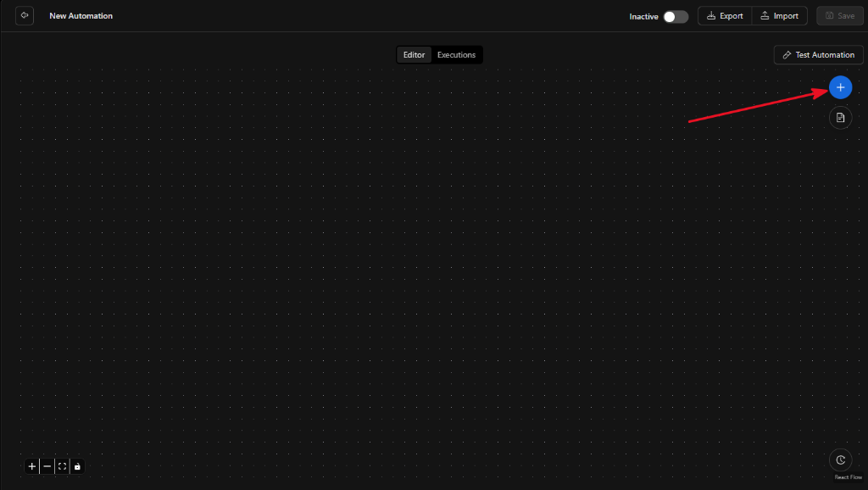
Task: Open the Executions tab
Action: pos(456,55)
